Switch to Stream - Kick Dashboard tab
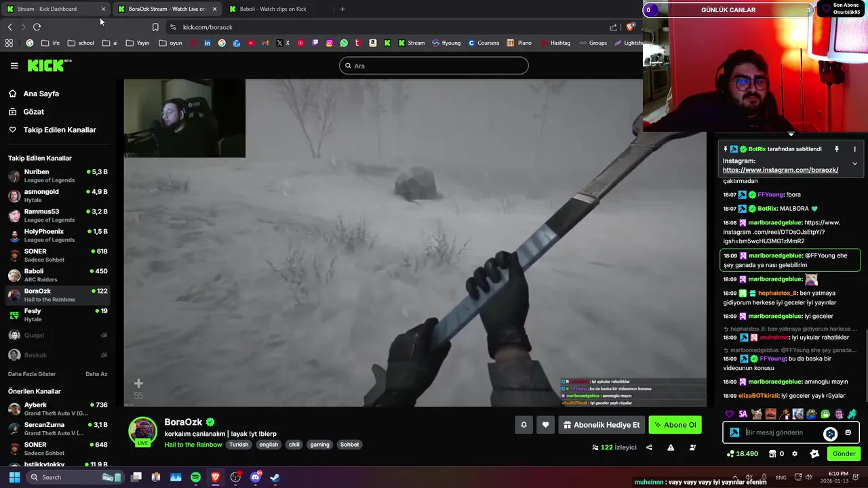The image size is (868, 488). click(56, 9)
